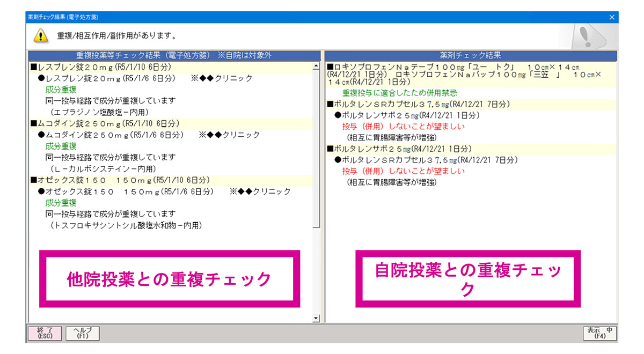644x354 pixels.
Task: Select the ■レスプレン錠20mg header row
Action: [102, 67]
